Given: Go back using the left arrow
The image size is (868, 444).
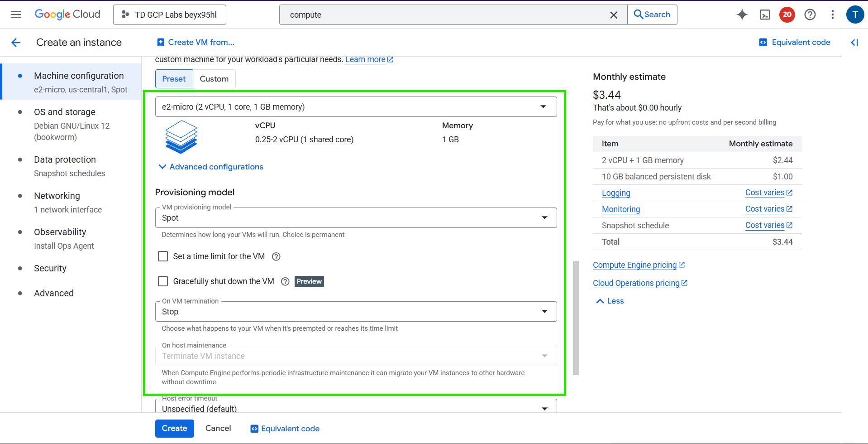Looking at the screenshot, I should click(x=16, y=43).
